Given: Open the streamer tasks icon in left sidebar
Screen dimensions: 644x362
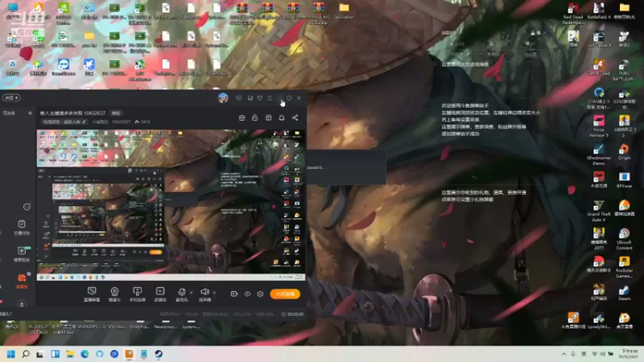Looking at the screenshot, I should (22, 227).
